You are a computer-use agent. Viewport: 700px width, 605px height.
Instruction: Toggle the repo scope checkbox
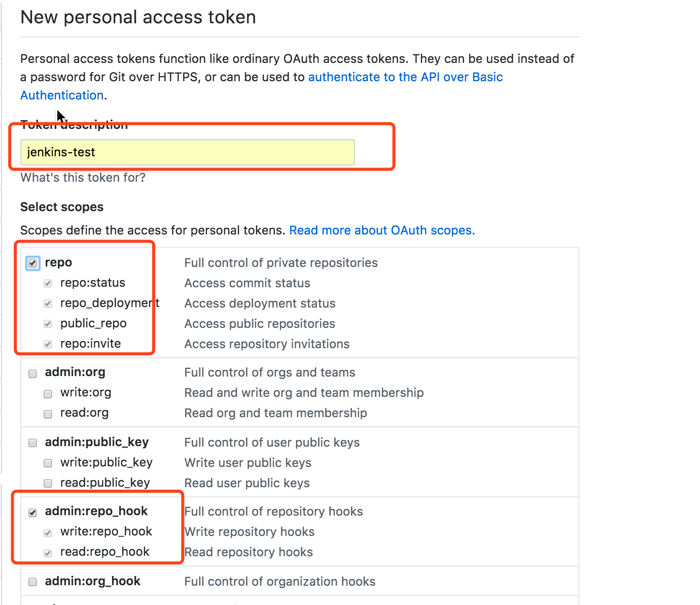point(33,263)
